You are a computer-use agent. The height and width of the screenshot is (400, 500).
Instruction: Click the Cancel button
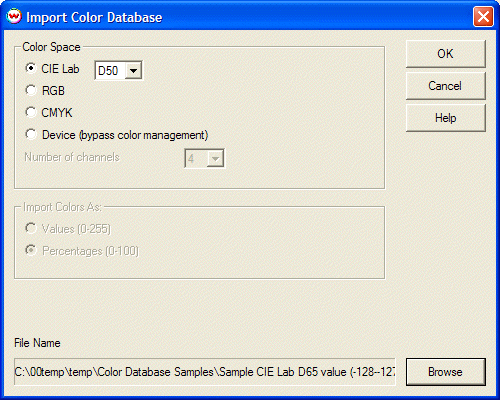(446, 86)
